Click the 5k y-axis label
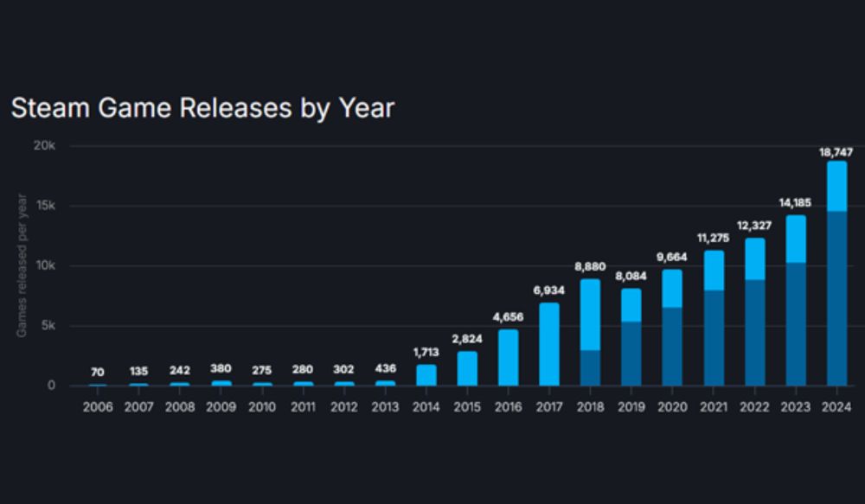The height and width of the screenshot is (504, 865). (48, 325)
